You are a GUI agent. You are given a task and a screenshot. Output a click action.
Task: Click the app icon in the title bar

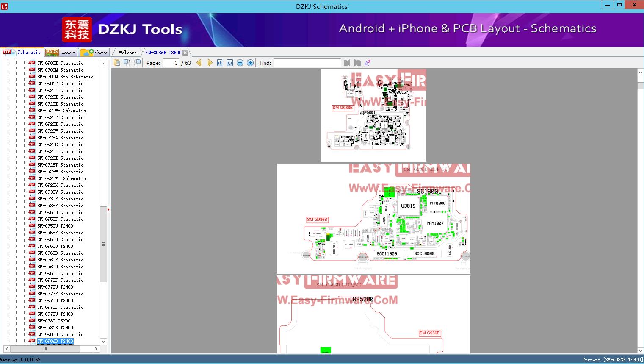tap(4, 6)
